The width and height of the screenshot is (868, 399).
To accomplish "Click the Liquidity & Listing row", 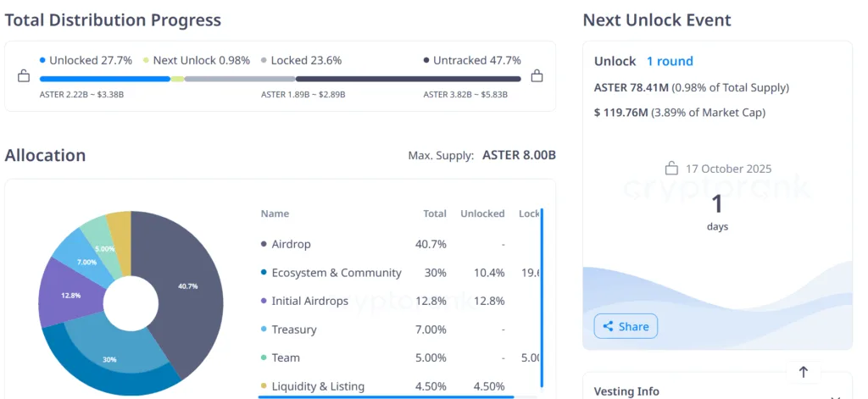I will 398,386.
